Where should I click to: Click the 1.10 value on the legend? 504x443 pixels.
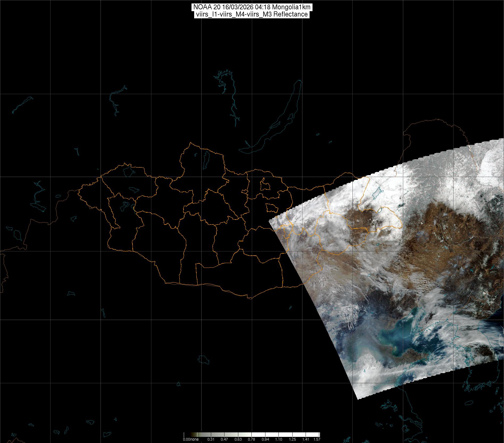[x=278, y=439]
